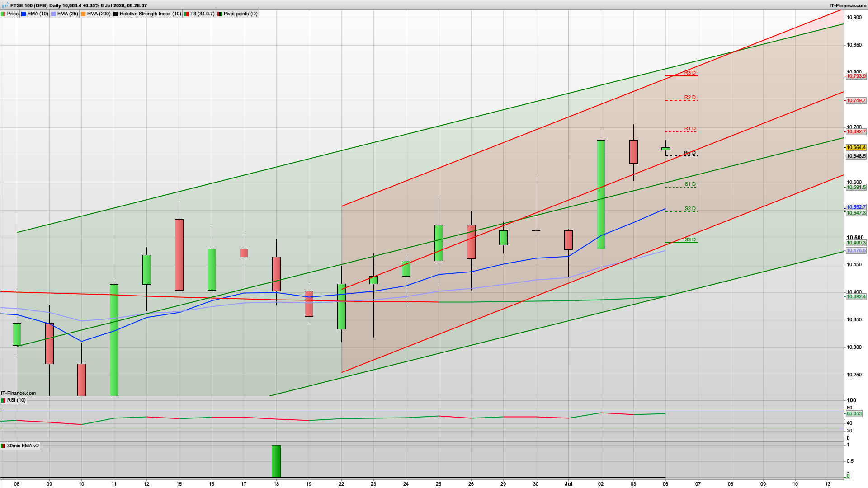Screen dimensions: 868x488
Task: Click the 30min EMA v2 panel label
Action: (20, 446)
